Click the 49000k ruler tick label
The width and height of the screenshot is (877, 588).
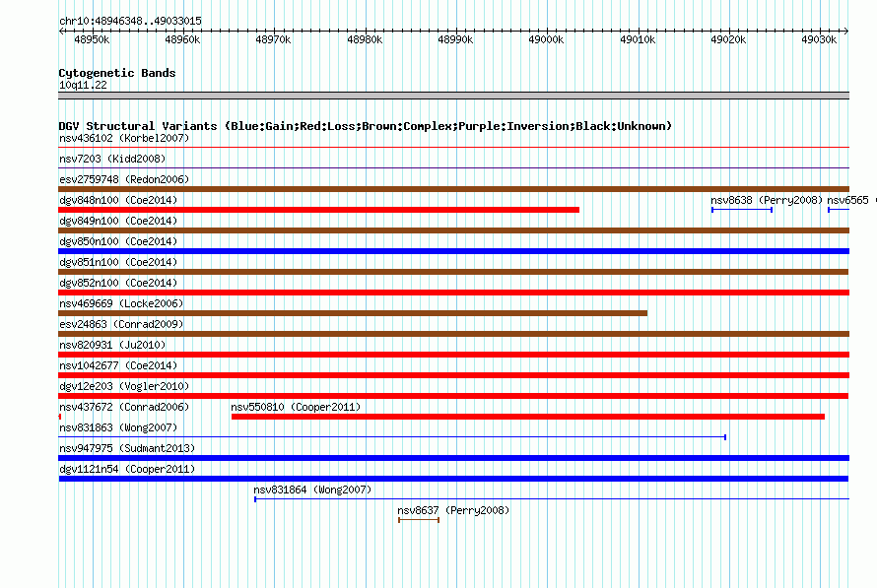(546, 39)
